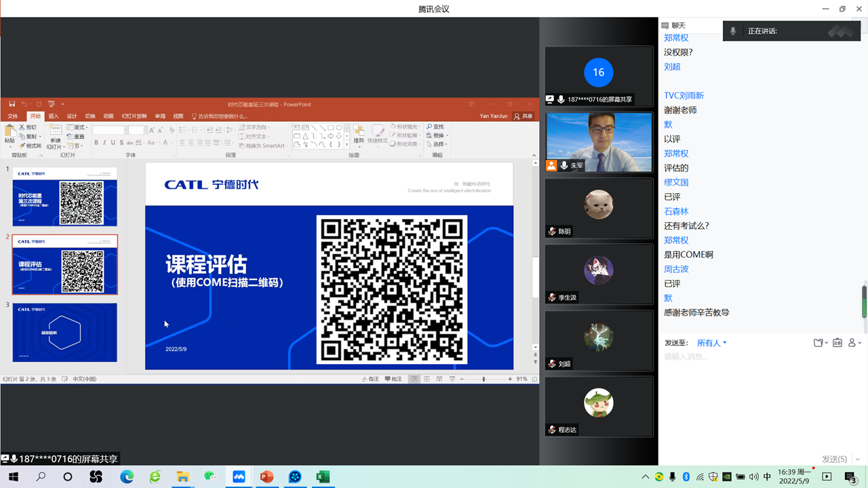Toggle muted mic icon on 李生汲 tile
Viewport: 868px width, 488px height.
(552, 298)
